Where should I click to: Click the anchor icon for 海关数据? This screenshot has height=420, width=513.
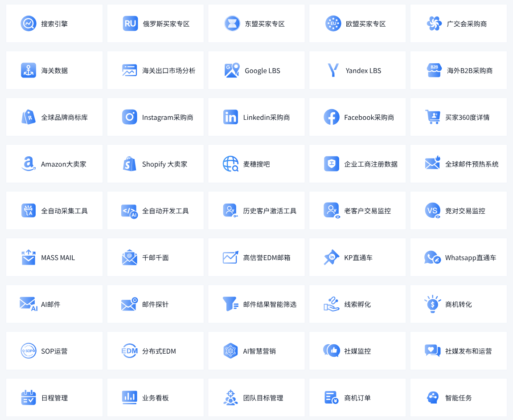[x=29, y=70]
